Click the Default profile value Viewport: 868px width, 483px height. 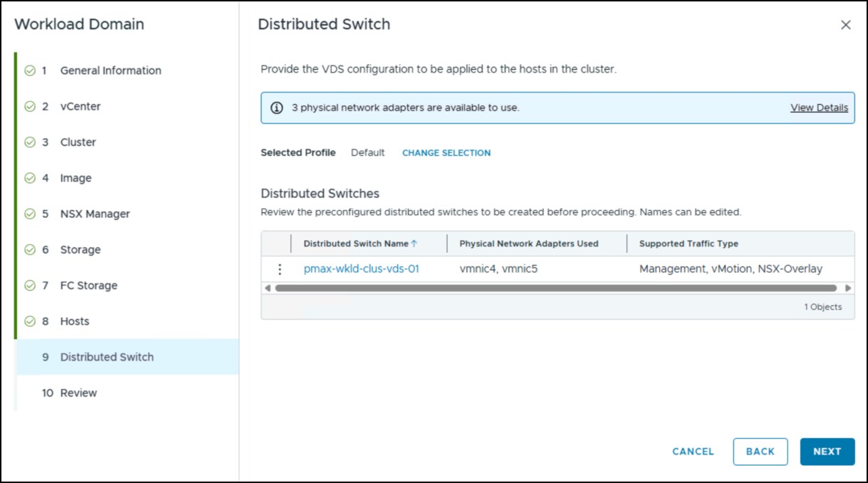(367, 152)
